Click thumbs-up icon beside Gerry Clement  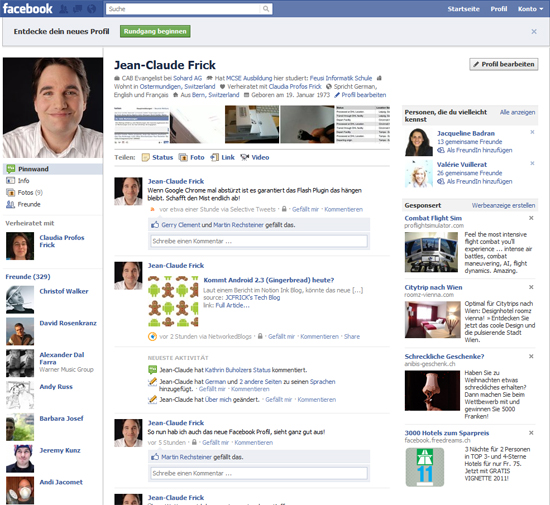[x=155, y=225]
